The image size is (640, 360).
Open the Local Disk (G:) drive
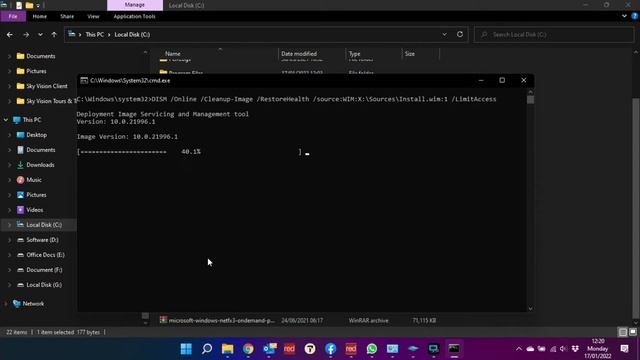point(44,285)
